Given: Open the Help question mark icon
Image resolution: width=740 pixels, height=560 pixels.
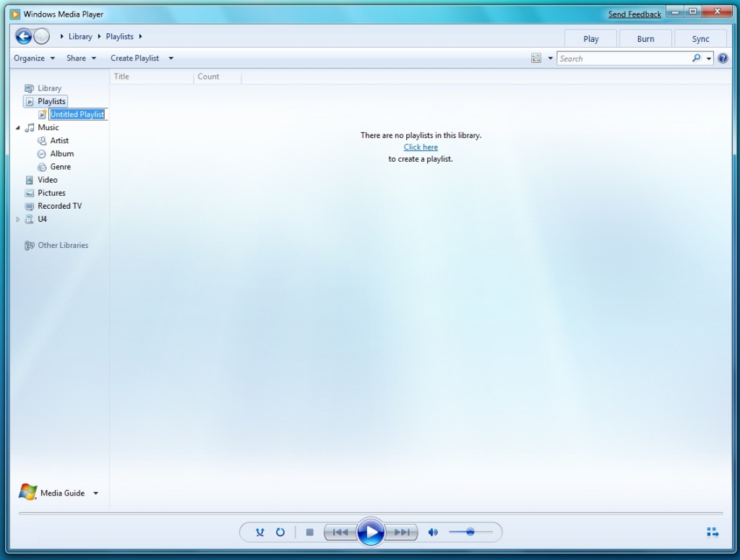Looking at the screenshot, I should pyautogui.click(x=723, y=58).
